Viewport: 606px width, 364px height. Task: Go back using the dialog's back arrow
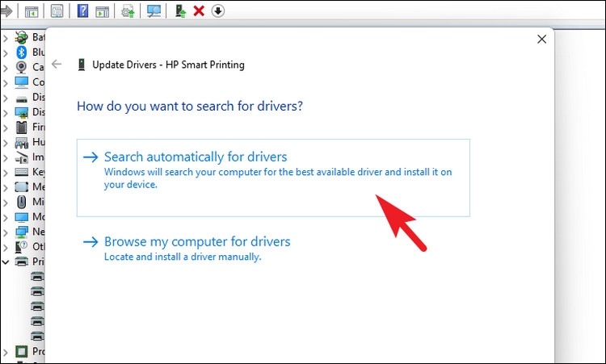(57, 64)
